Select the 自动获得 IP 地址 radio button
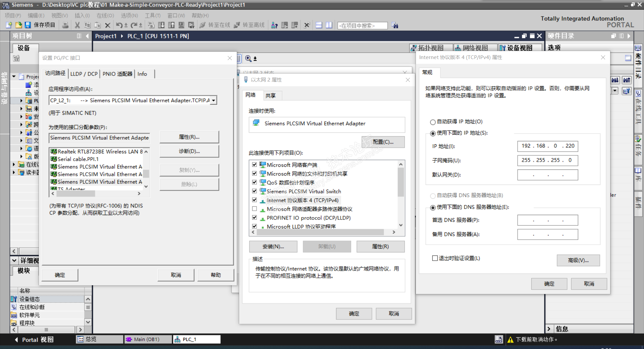The image size is (644, 349). (433, 122)
